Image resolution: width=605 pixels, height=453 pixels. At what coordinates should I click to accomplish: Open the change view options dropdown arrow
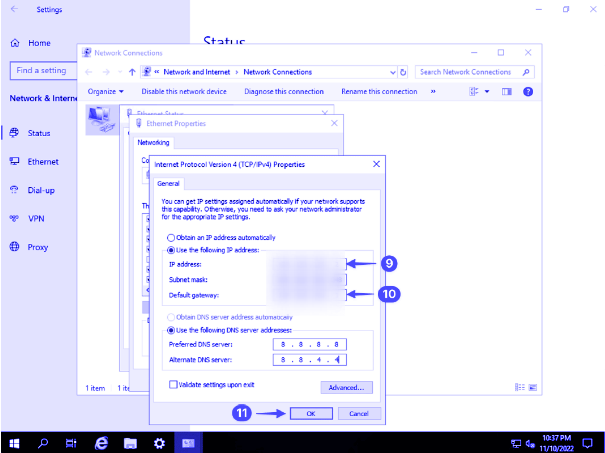pyautogui.click(x=487, y=91)
